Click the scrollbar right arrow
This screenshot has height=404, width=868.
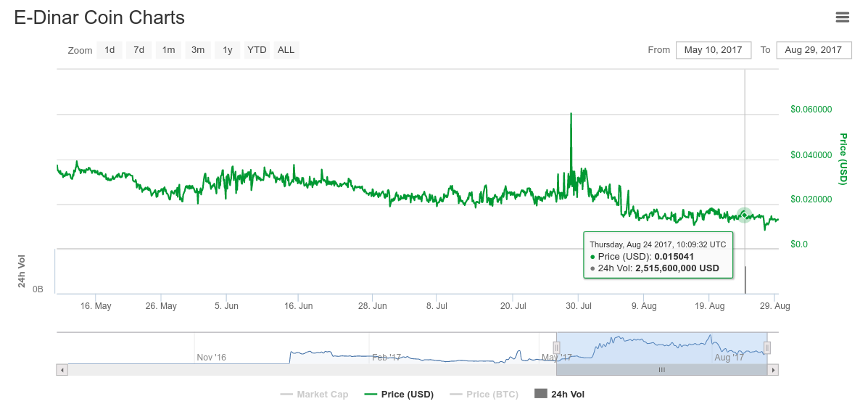click(x=773, y=370)
